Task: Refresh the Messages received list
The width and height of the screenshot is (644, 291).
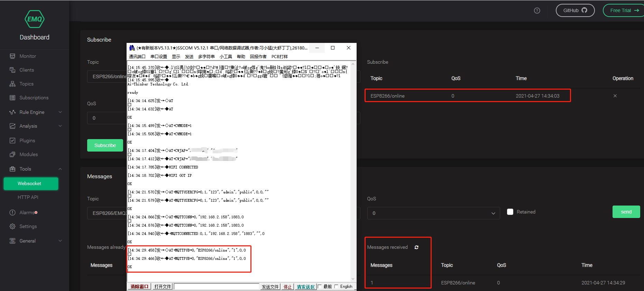Action: 416,247
